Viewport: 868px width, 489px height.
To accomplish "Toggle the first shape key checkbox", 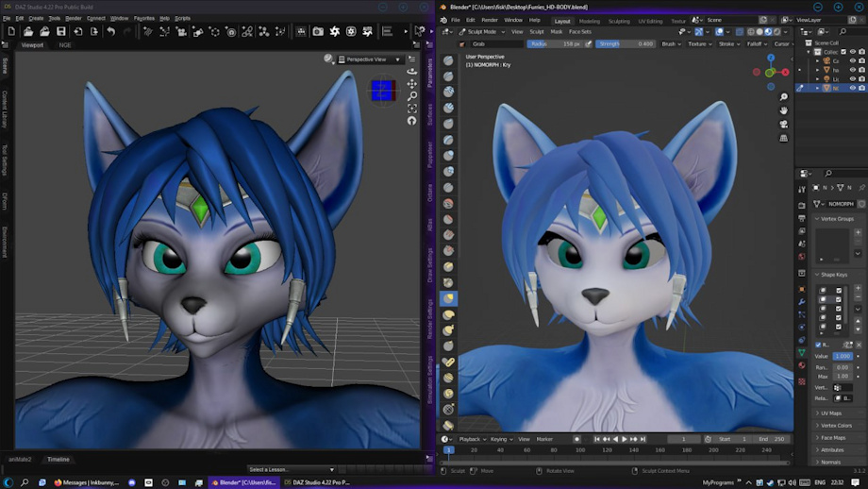I will pyautogui.click(x=839, y=291).
